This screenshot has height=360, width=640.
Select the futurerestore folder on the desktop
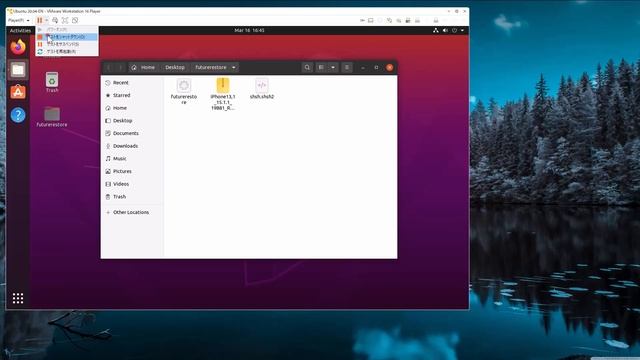pos(52,117)
